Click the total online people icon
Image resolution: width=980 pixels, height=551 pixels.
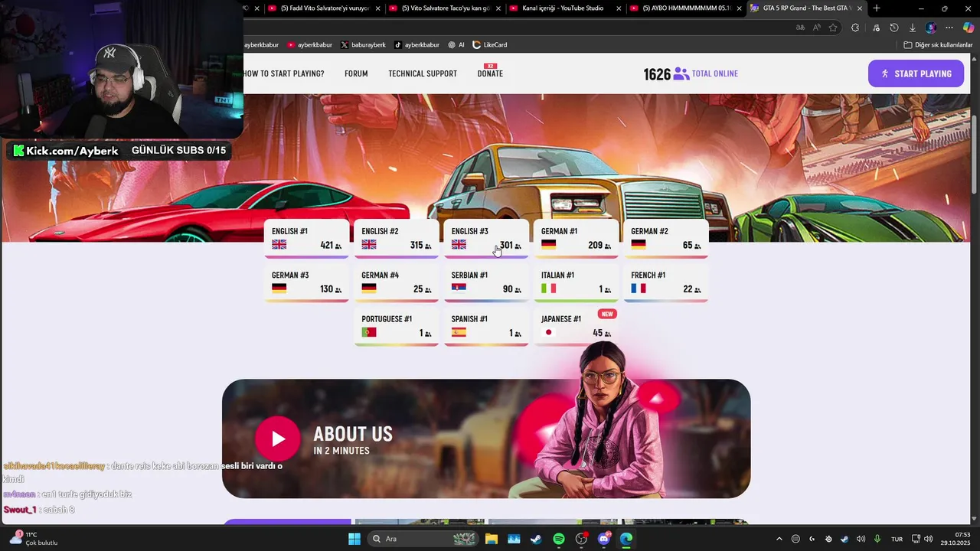click(681, 74)
